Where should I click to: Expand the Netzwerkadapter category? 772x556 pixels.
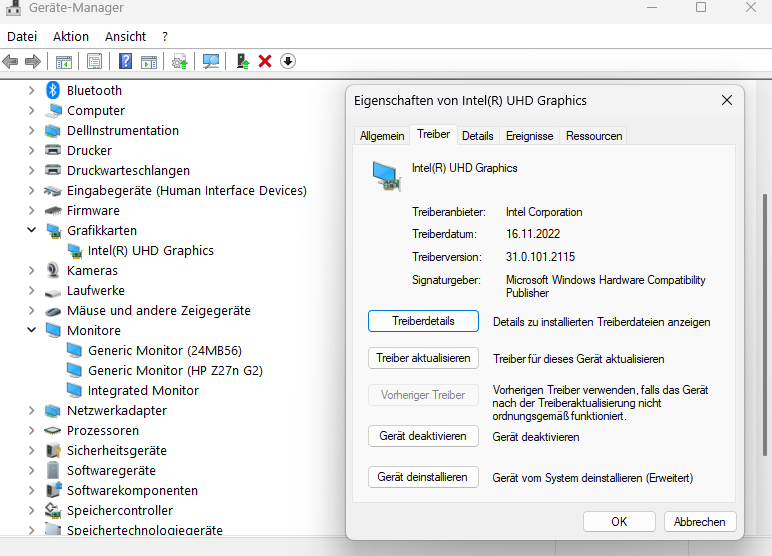click(32, 410)
